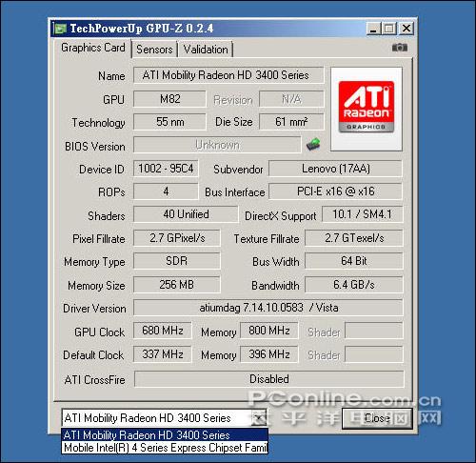The image size is (476, 463).
Task: Click the Revision field showing N/A
Action: tap(291, 99)
